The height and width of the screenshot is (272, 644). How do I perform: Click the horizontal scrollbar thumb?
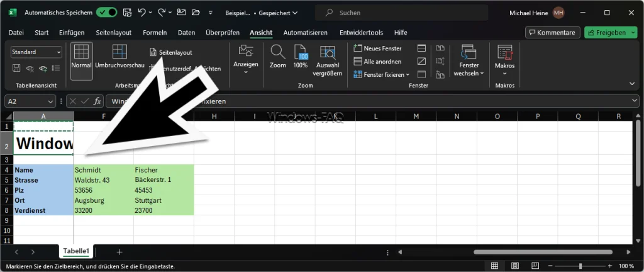(x=543, y=252)
